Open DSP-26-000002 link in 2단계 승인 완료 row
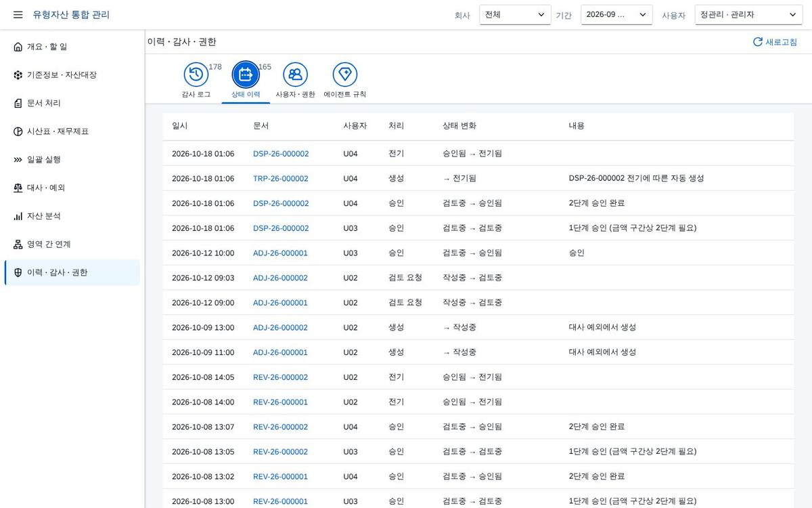The image size is (812, 508). [x=281, y=203]
